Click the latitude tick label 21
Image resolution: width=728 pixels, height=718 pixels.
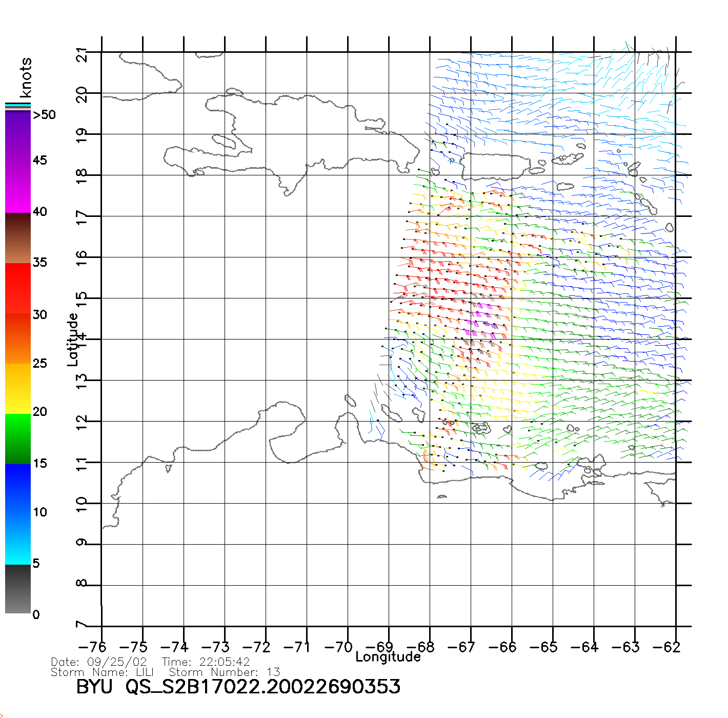pyautogui.click(x=82, y=54)
